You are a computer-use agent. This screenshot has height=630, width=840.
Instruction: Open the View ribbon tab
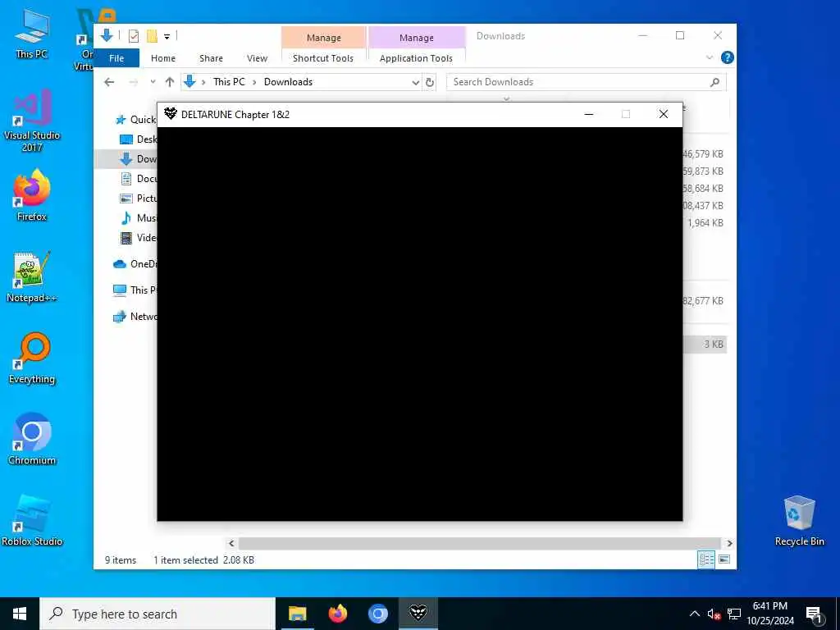[257, 58]
